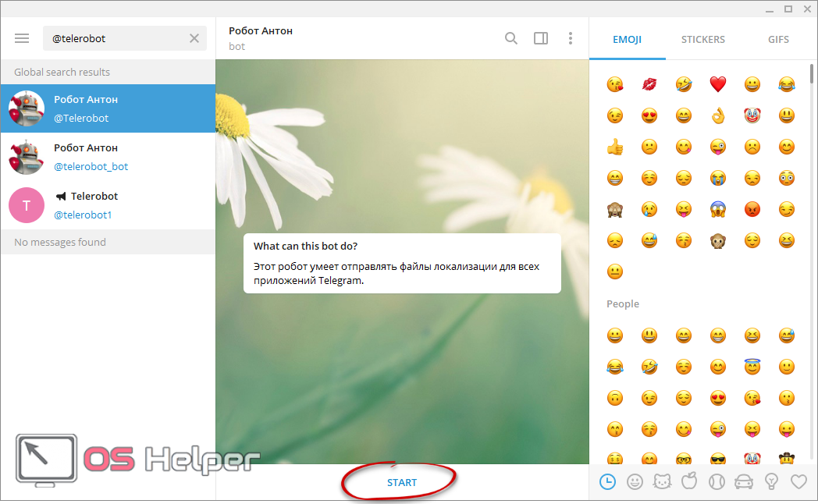Insert the monkey face emoji
Image resolution: width=818 pixels, height=504 pixels.
(x=718, y=241)
